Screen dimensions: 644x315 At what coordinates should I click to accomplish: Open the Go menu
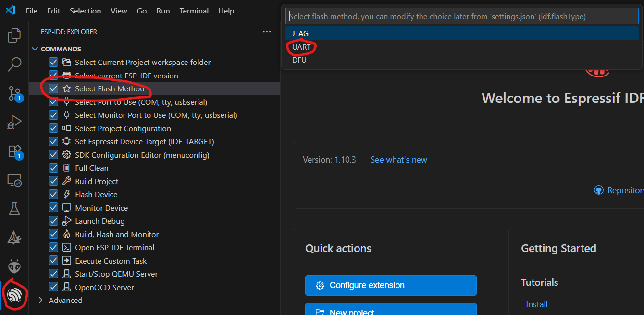click(142, 11)
